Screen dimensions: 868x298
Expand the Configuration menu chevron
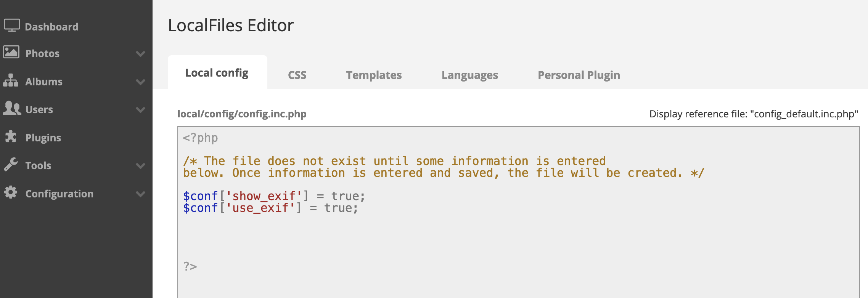point(140,194)
